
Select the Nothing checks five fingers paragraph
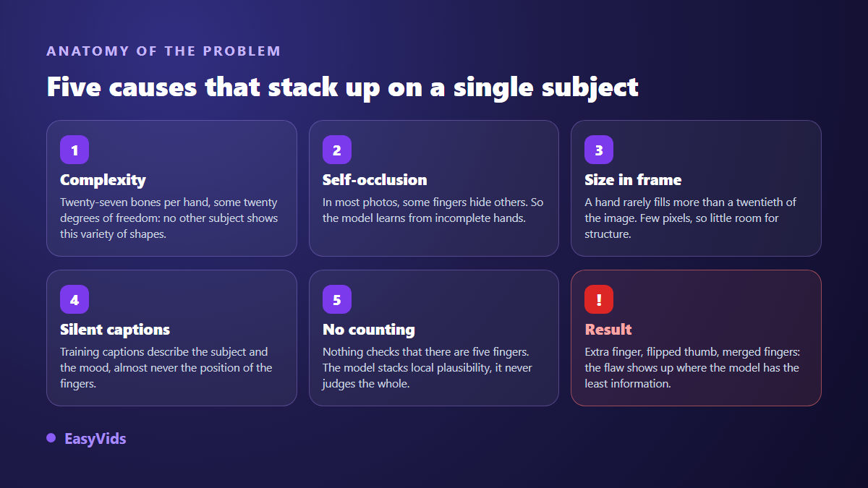pyautogui.click(x=427, y=368)
